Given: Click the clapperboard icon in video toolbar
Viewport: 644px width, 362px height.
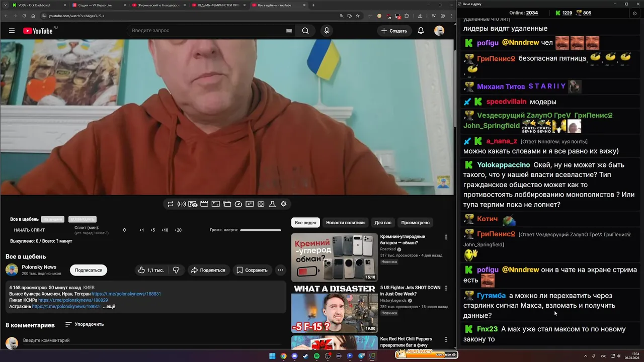Looking at the screenshot, I should pyautogui.click(x=204, y=204).
